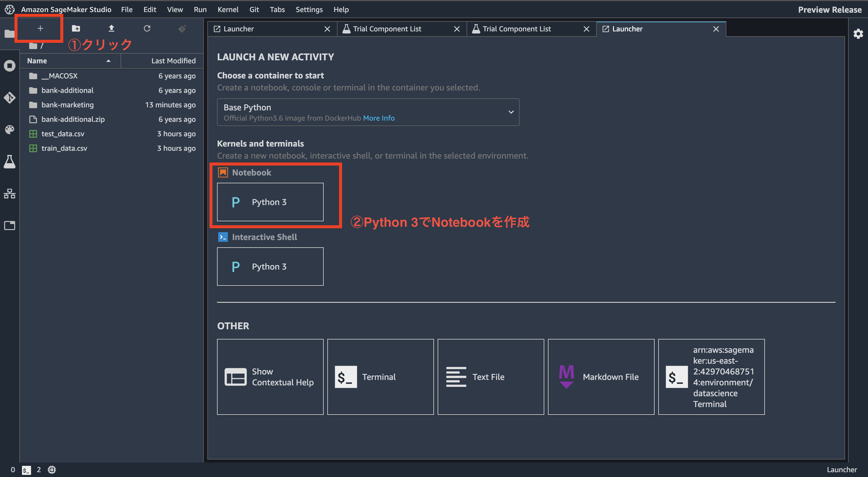Click the Interactive Shell section icon

tap(223, 237)
